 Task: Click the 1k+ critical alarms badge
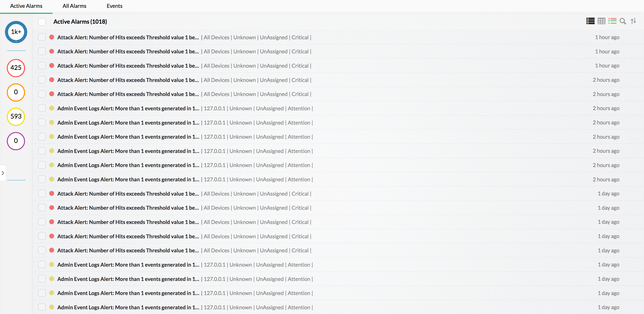click(16, 32)
